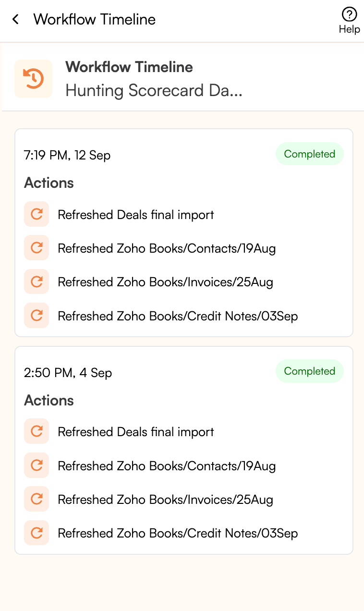Click refresh icon for Contacts/19Aug, 12 Sep run
The height and width of the screenshot is (611, 364).
36,248
